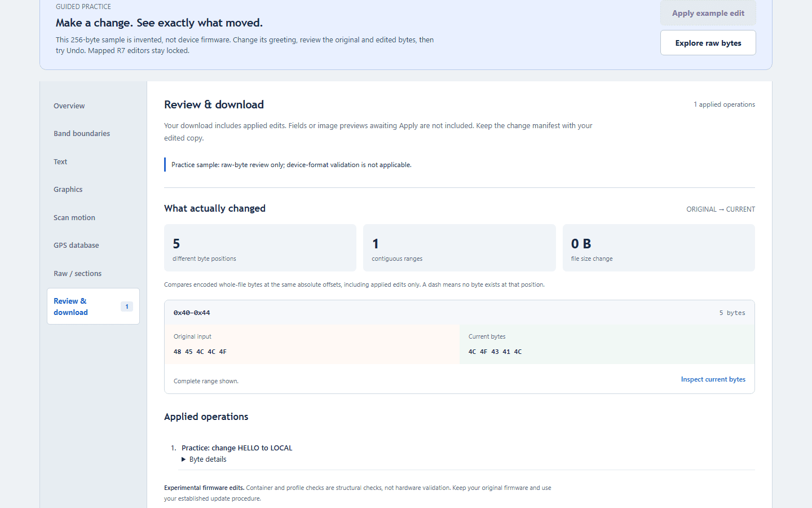The height and width of the screenshot is (508, 812).
Task: Click the 0 B file size change card
Action: pyautogui.click(x=659, y=248)
